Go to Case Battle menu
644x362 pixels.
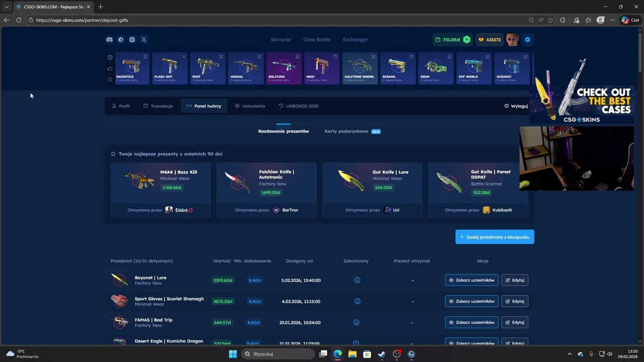tap(317, 40)
